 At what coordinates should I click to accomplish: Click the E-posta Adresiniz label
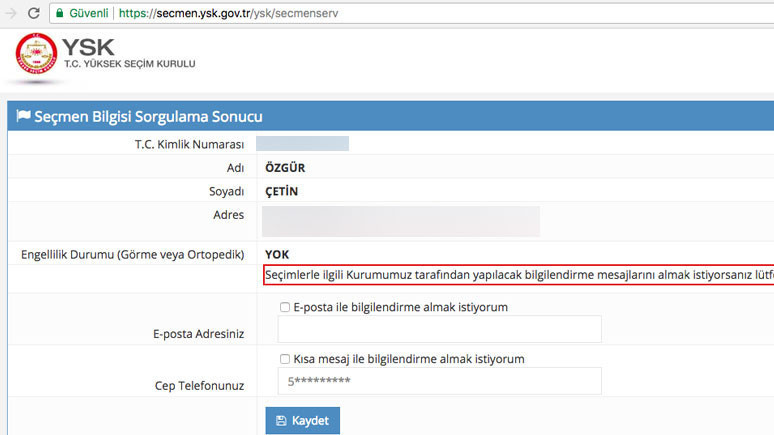point(198,334)
